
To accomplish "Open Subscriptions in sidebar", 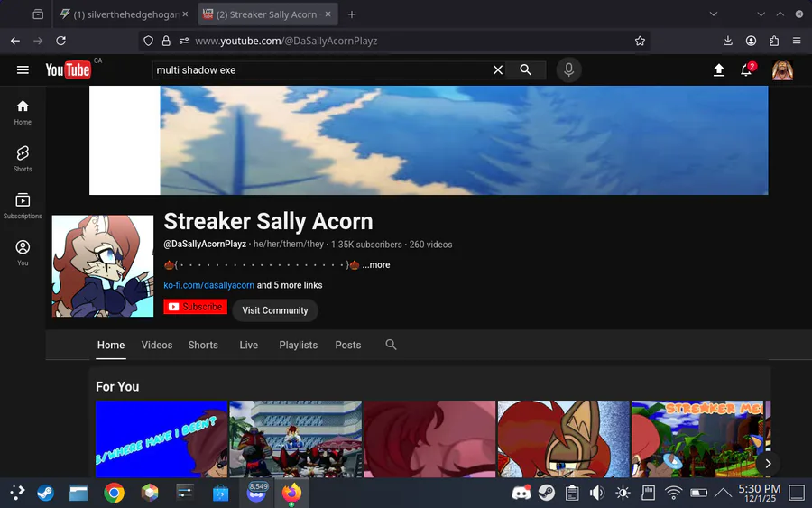I will click(x=23, y=206).
